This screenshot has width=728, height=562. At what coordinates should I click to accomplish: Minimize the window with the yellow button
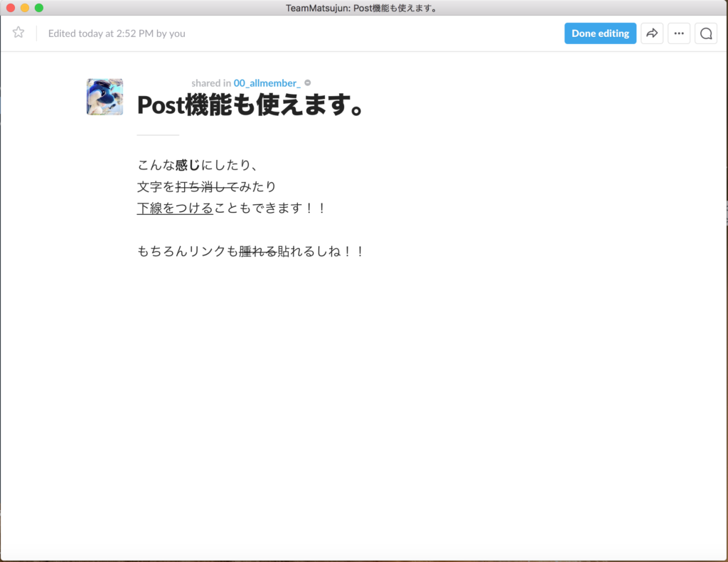[x=25, y=8]
